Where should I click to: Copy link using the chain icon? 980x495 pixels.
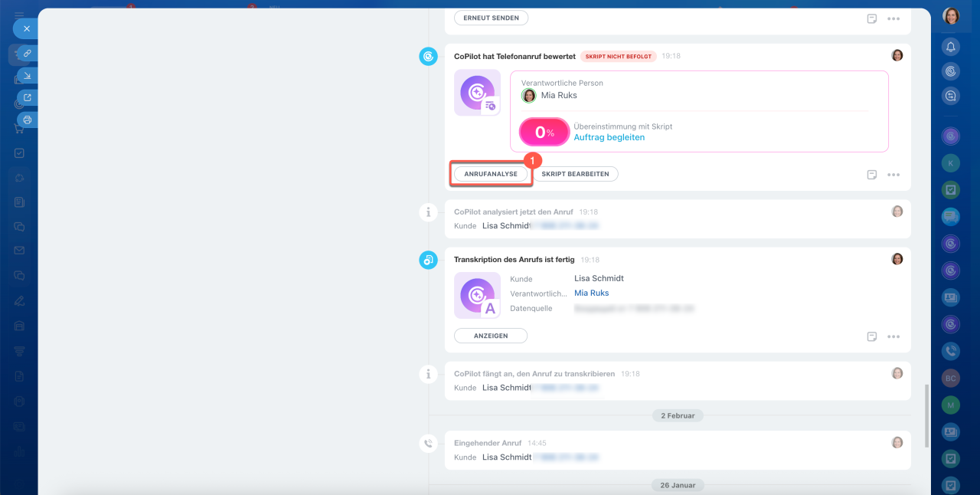click(27, 54)
